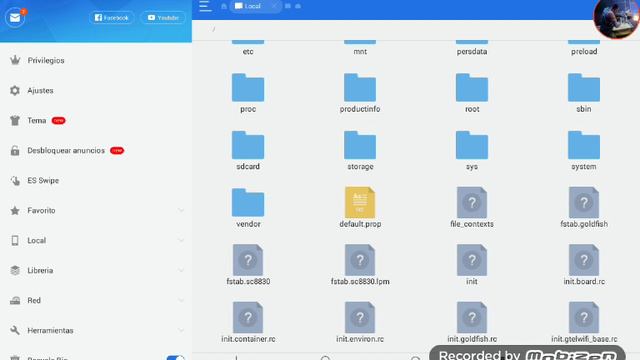Open the vendor folder
The height and width of the screenshot is (360, 640).
[x=248, y=208]
